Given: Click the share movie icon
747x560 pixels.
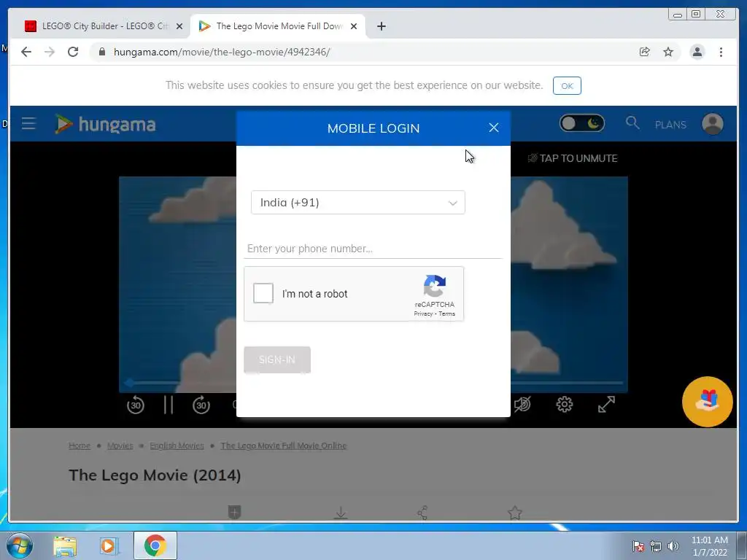Looking at the screenshot, I should coord(422,513).
